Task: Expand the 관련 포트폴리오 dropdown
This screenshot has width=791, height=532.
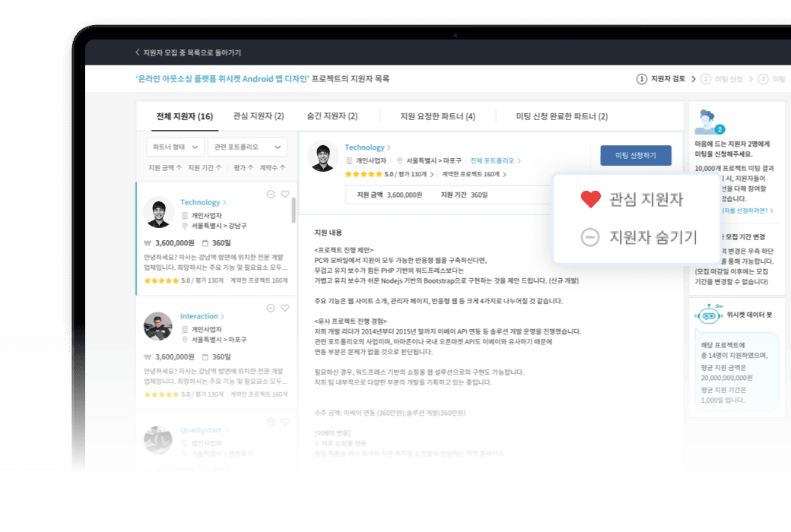Action: (x=245, y=146)
